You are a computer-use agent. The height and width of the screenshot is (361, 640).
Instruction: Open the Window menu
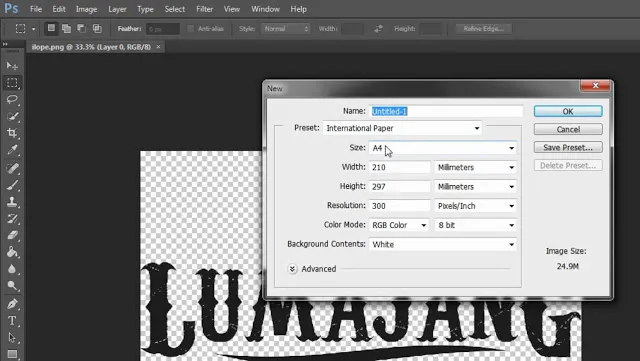point(265,9)
